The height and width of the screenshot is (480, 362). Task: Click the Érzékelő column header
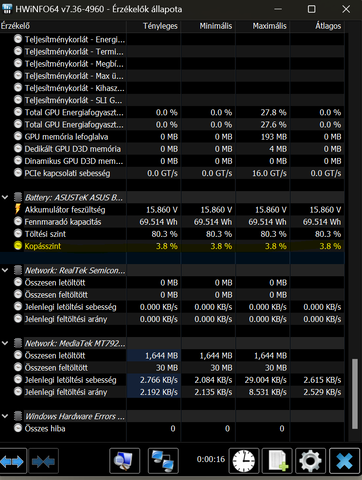point(63,26)
